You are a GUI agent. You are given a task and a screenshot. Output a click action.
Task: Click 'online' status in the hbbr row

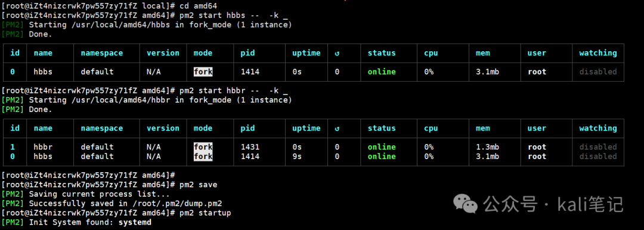382,147
